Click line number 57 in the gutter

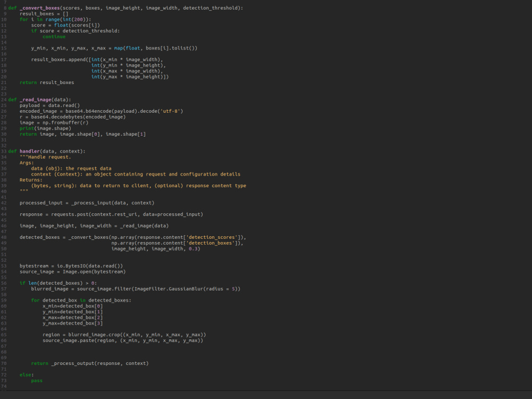(4, 289)
